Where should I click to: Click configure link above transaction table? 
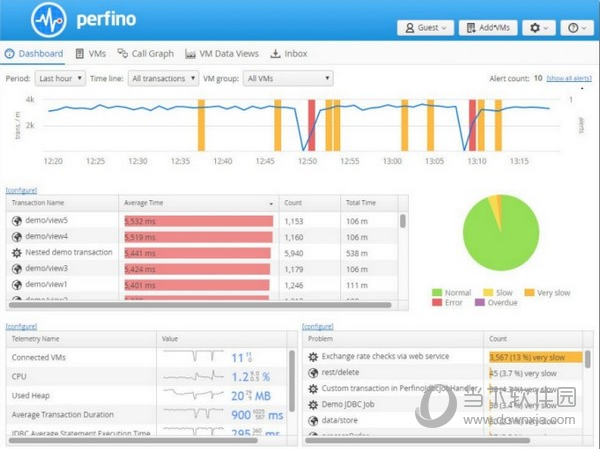(x=21, y=190)
